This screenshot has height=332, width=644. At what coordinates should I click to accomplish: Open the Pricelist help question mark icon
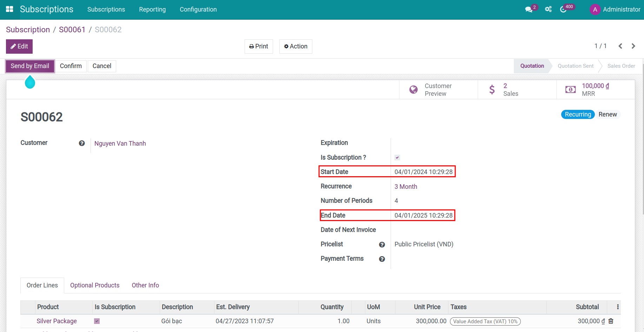point(382,245)
